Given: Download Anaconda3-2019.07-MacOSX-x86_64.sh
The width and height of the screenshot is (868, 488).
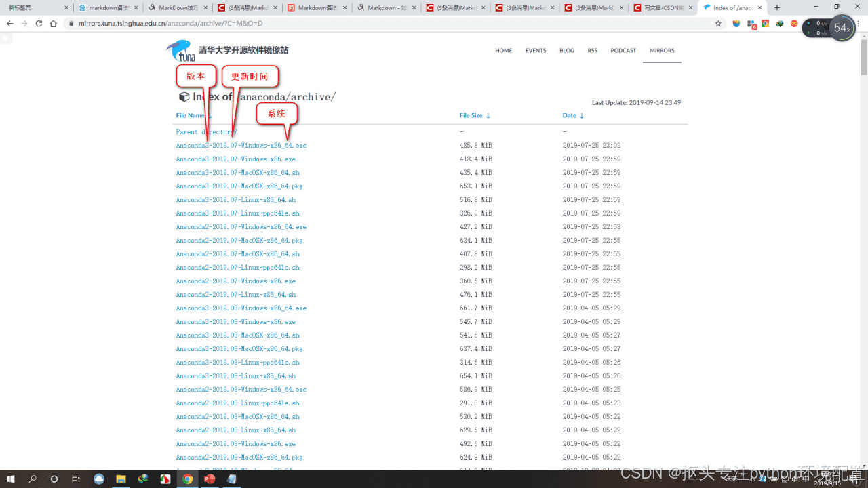Looking at the screenshot, I should tap(237, 173).
